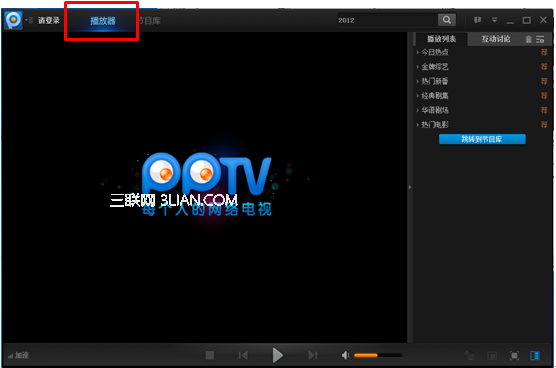Select the 播放列表 tab
The image size is (556, 368).
441,39
